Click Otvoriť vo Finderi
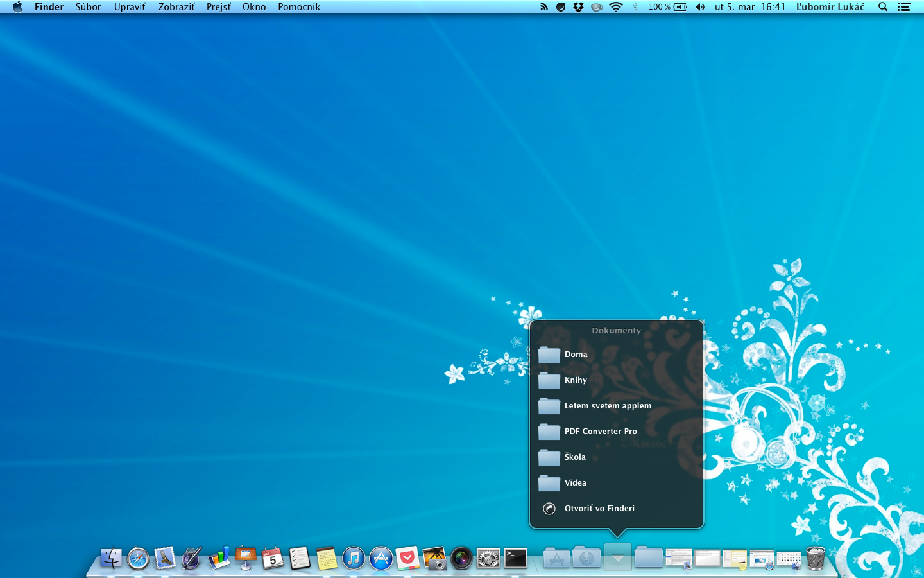The image size is (924, 578). [x=599, y=508]
